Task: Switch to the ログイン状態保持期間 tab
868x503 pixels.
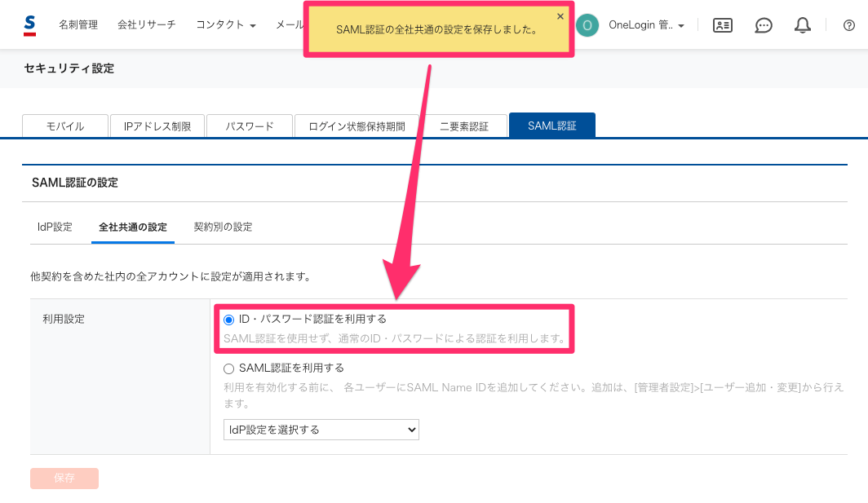Action: 356,126
